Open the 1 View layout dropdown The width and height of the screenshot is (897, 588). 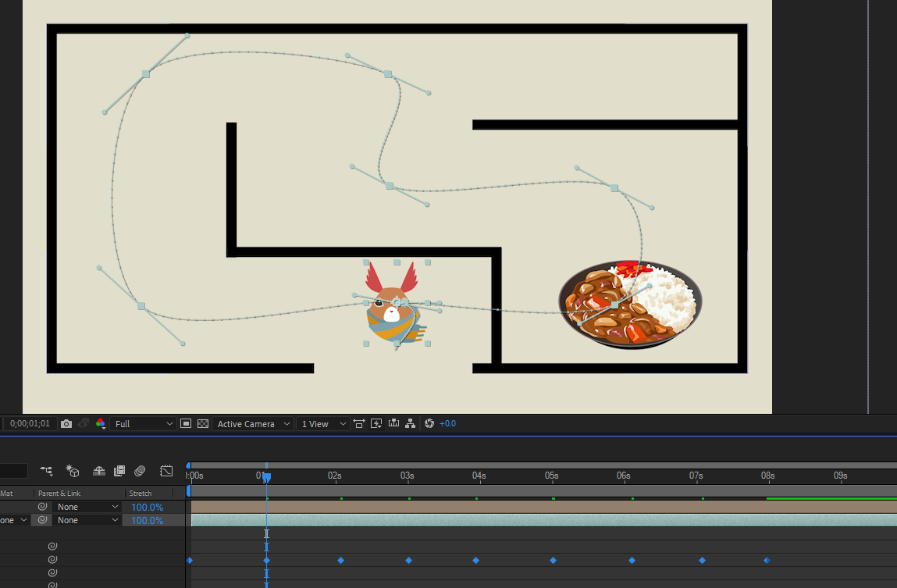click(324, 424)
